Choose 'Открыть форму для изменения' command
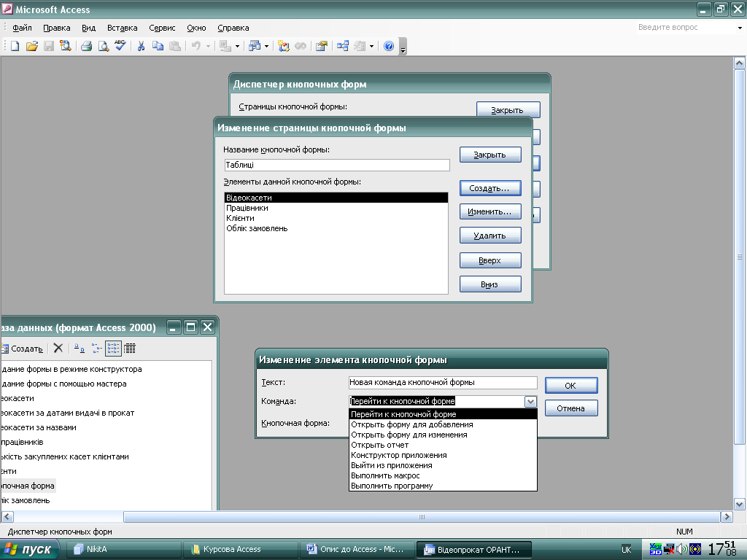 [443, 435]
